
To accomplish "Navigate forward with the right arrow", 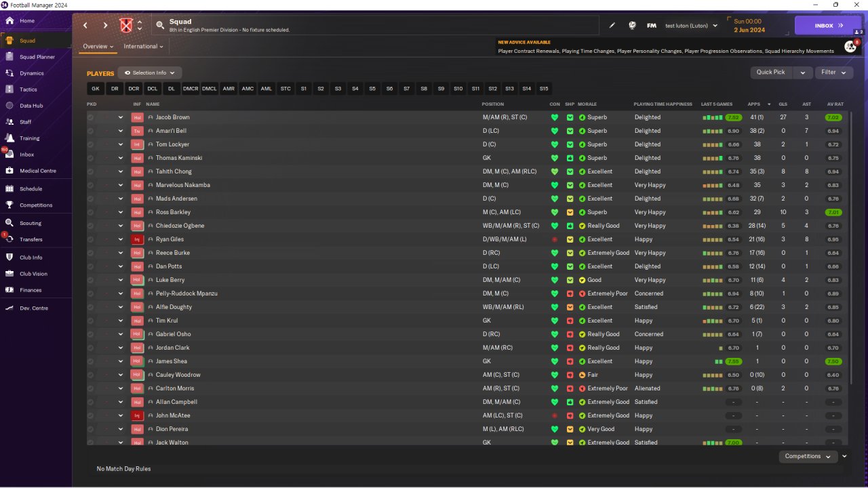I will (105, 26).
